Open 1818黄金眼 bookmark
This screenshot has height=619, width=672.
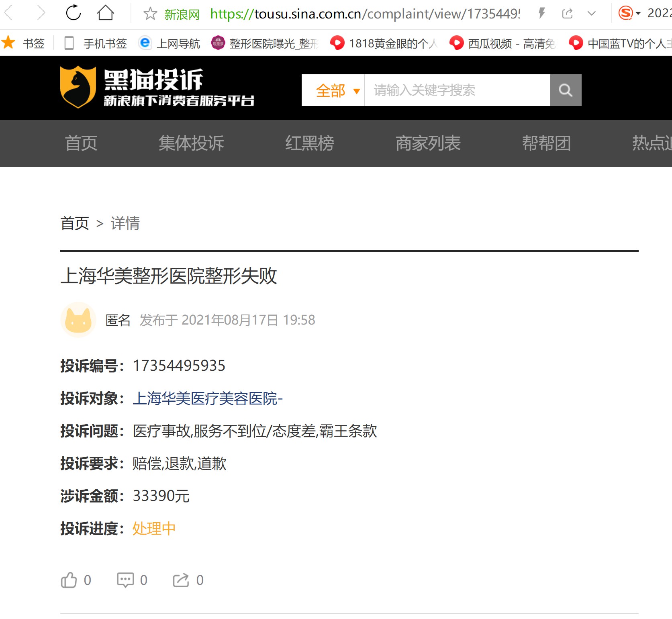tap(384, 43)
